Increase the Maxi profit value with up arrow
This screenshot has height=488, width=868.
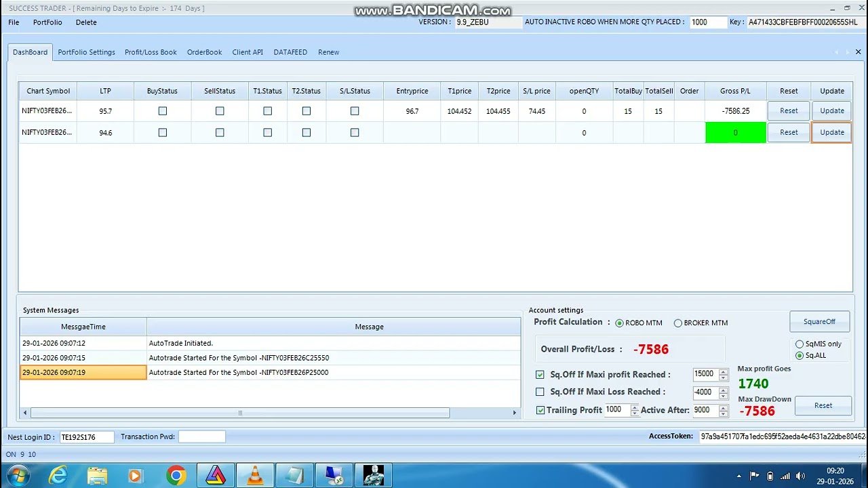tap(722, 371)
